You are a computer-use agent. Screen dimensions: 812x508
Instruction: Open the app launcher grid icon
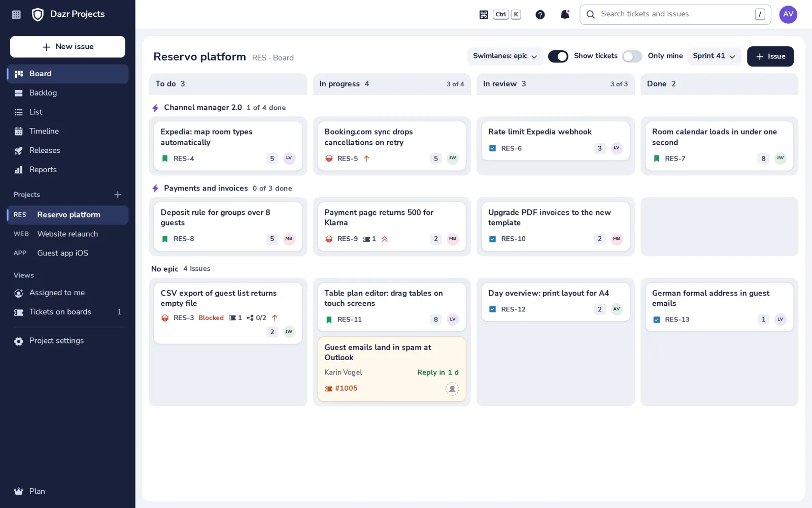point(16,15)
